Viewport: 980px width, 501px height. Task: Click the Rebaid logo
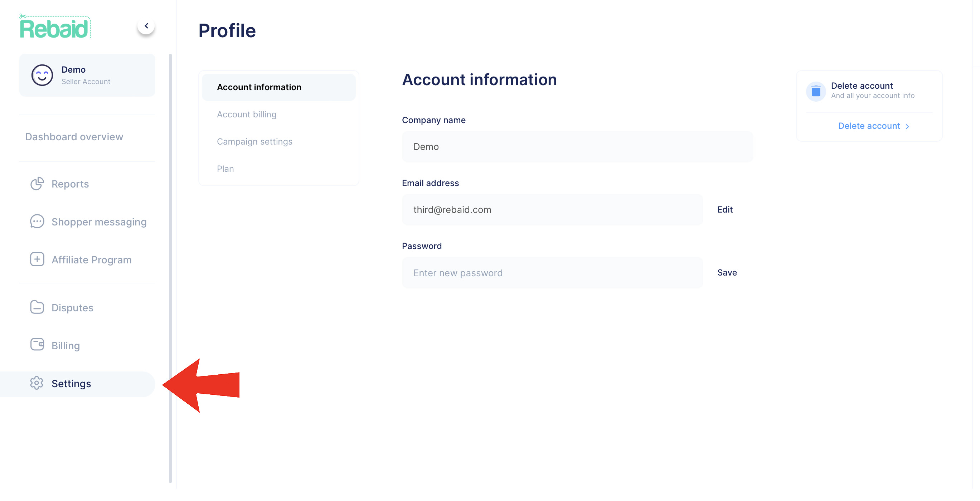point(54,28)
